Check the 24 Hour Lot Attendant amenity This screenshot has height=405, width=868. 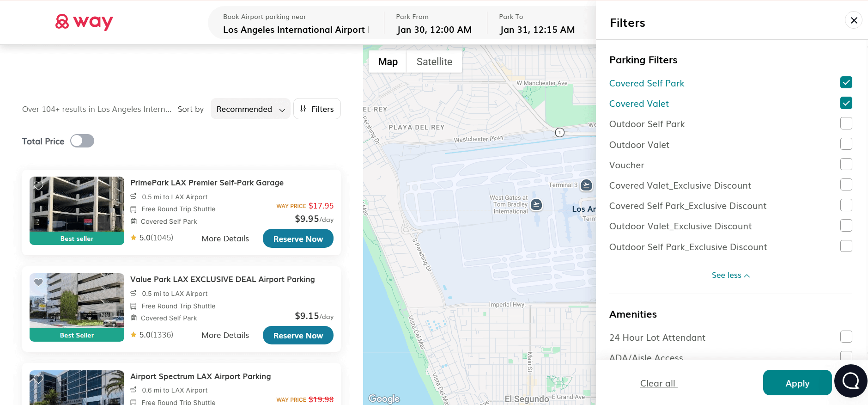click(x=846, y=337)
